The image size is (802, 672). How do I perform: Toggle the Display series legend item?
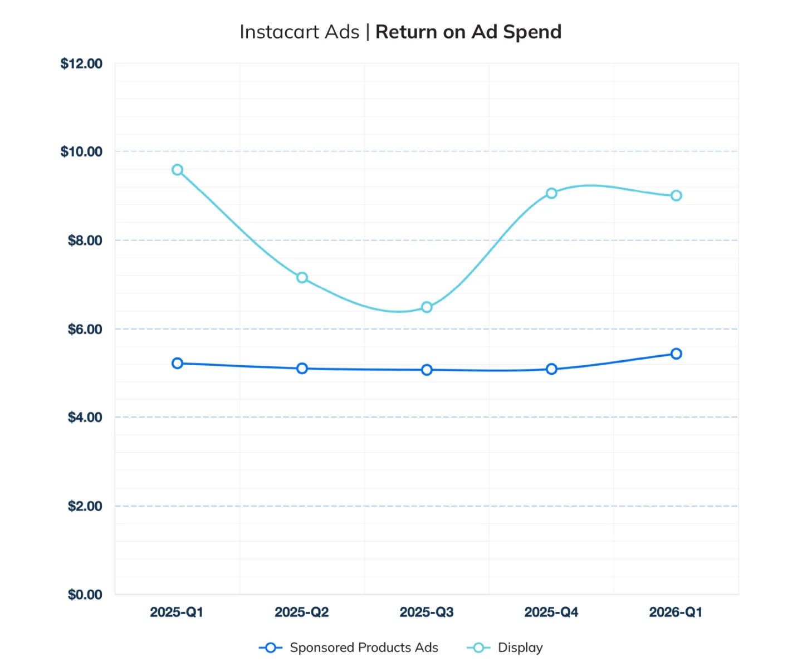(520, 648)
